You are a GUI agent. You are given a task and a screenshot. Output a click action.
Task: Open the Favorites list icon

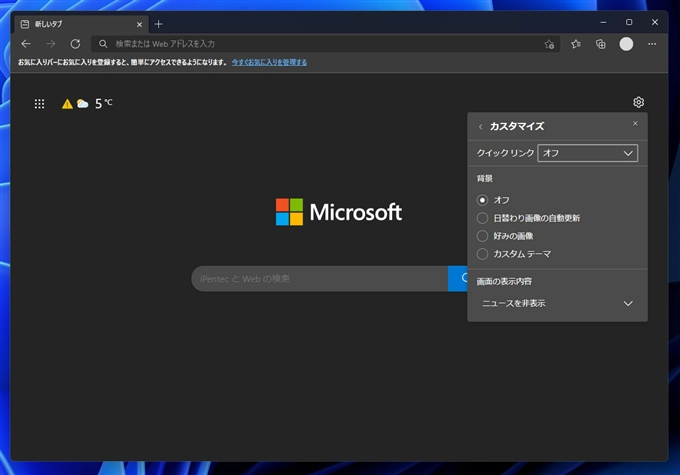coord(576,44)
